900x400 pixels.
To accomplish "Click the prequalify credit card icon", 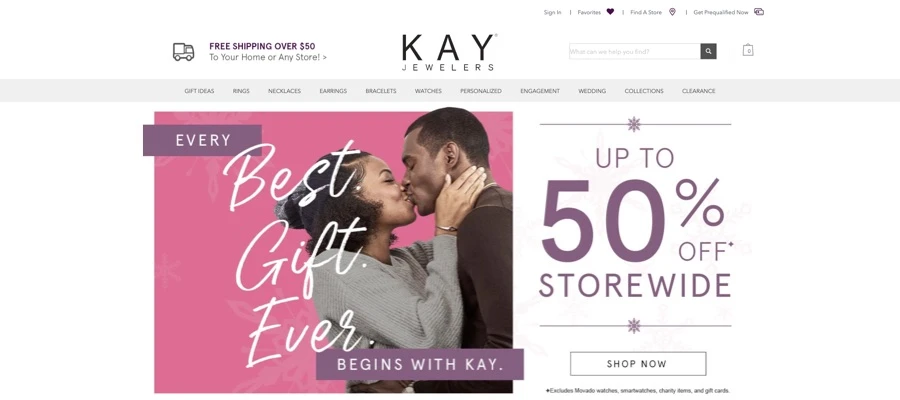I will [x=759, y=11].
